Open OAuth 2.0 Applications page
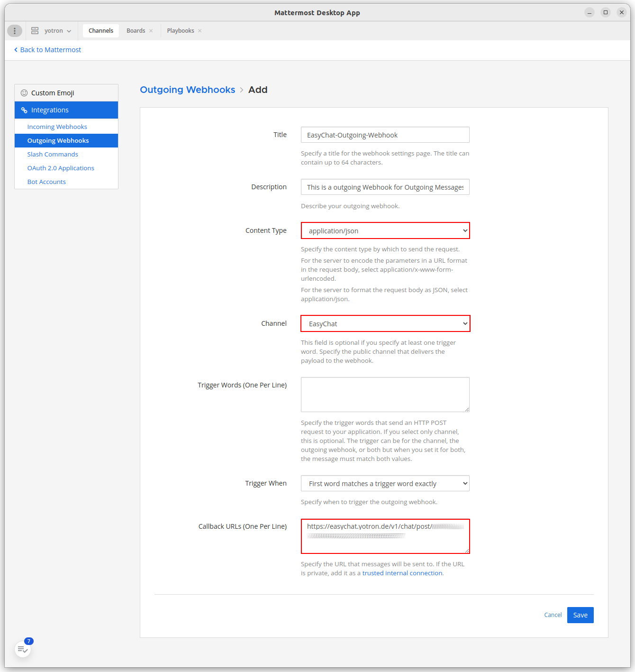The width and height of the screenshot is (635, 672). pyautogui.click(x=61, y=168)
